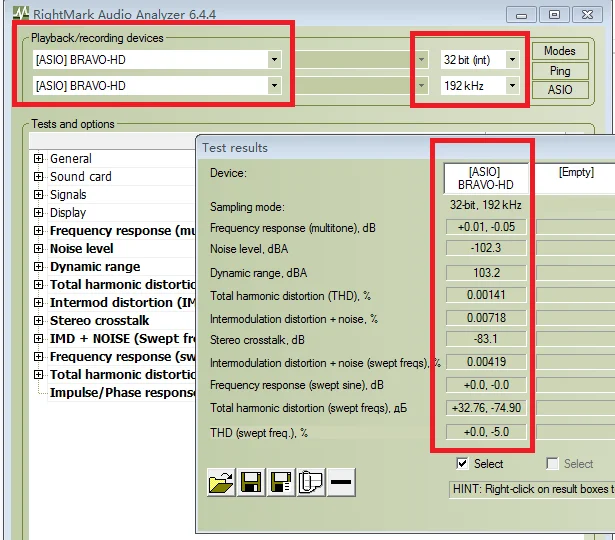The width and height of the screenshot is (615, 540).
Task: Toggle the checked Select checkbox under BRAVO-HD
Action: pyautogui.click(x=462, y=464)
